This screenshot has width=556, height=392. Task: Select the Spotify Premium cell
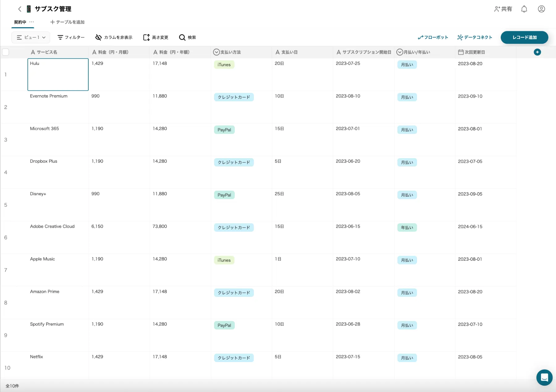[58, 335]
